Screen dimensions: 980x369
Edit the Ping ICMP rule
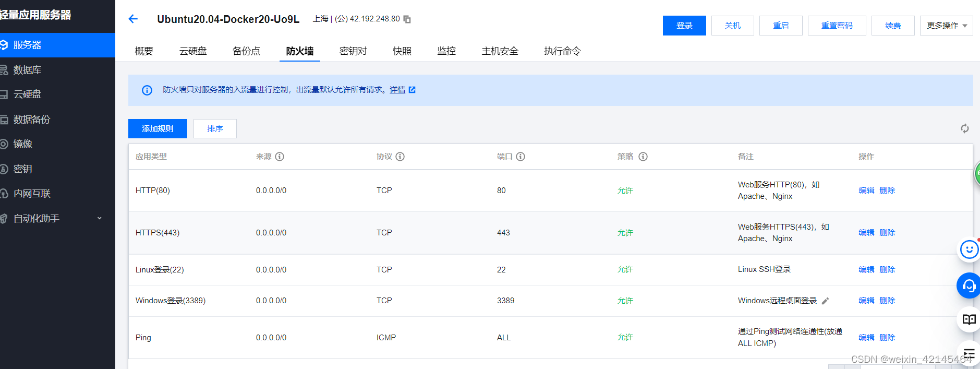(x=866, y=338)
